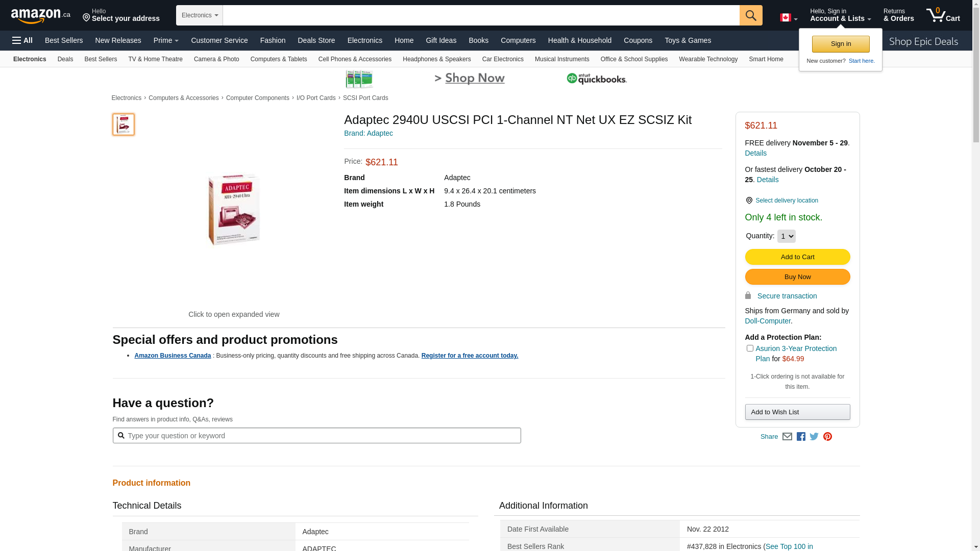Expand the Quantity selector

[786, 236]
